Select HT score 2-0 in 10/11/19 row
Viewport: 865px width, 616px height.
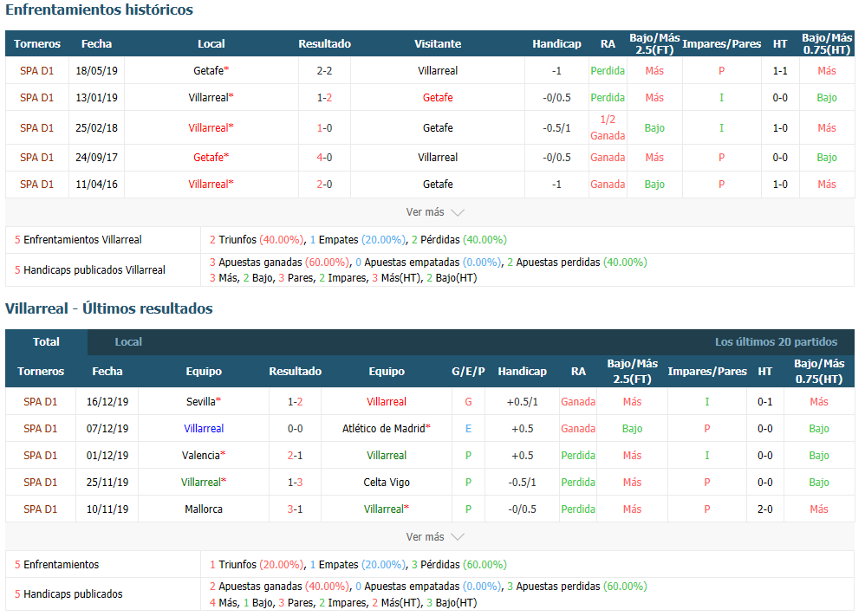(x=764, y=509)
